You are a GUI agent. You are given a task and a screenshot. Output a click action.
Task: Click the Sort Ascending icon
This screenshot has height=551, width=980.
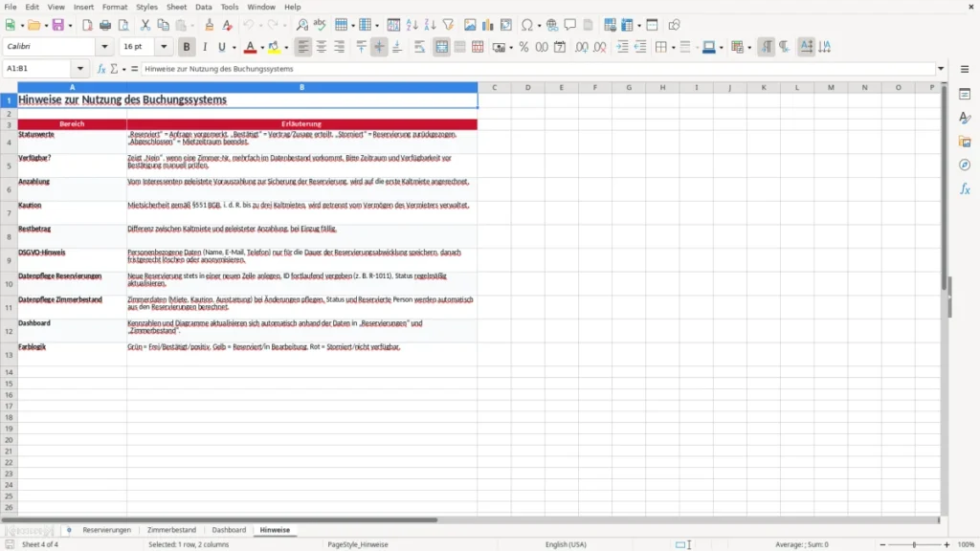click(x=412, y=25)
